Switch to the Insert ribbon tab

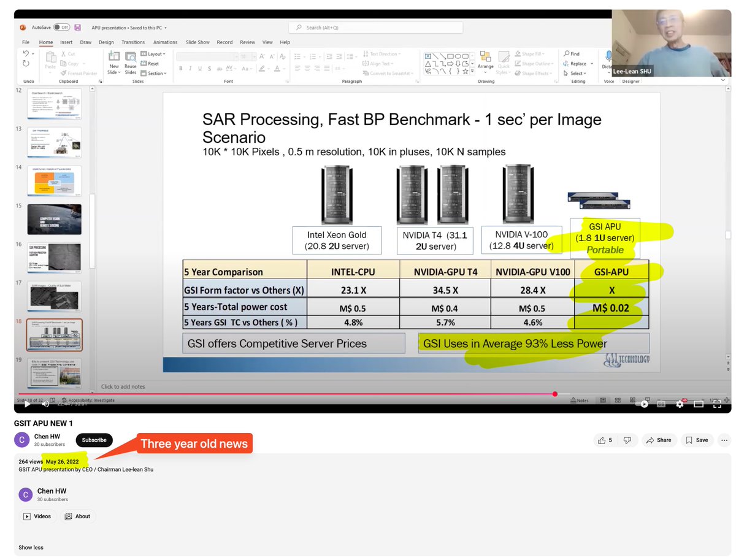(x=66, y=42)
